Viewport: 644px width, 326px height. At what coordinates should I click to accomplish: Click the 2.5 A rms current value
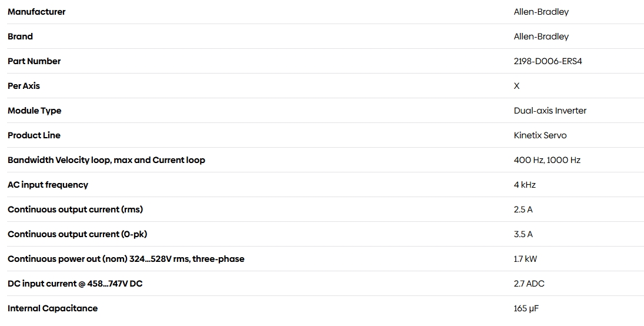tap(523, 209)
